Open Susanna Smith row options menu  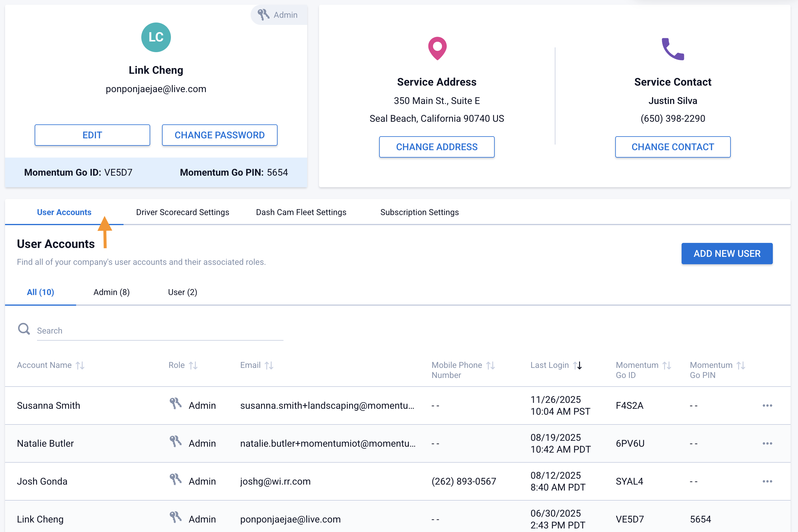767,406
